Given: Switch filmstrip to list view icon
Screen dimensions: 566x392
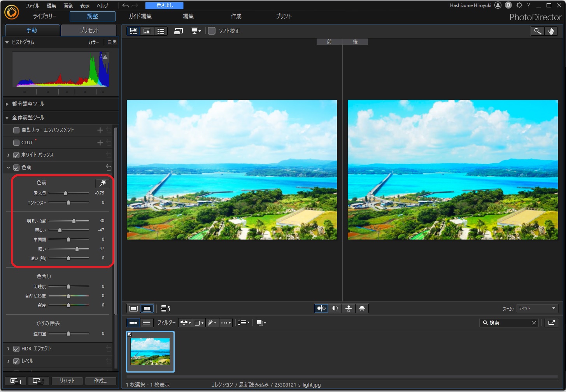Looking at the screenshot, I should 147,323.
